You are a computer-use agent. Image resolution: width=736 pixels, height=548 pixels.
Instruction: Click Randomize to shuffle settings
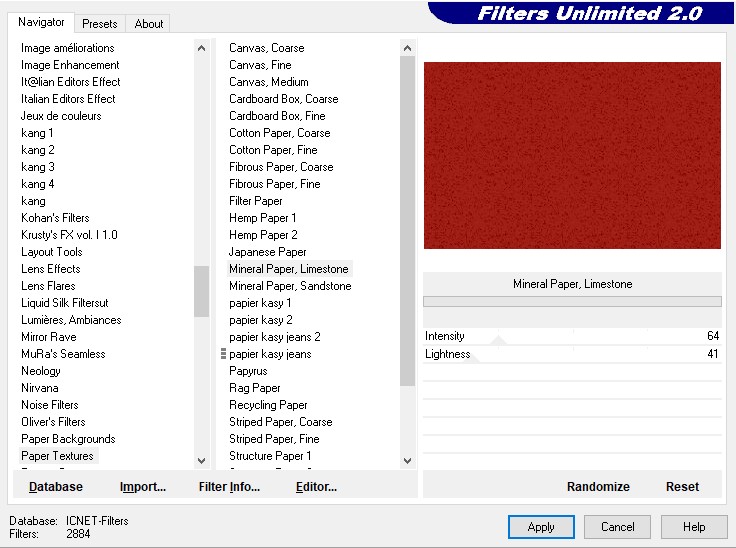(598, 486)
